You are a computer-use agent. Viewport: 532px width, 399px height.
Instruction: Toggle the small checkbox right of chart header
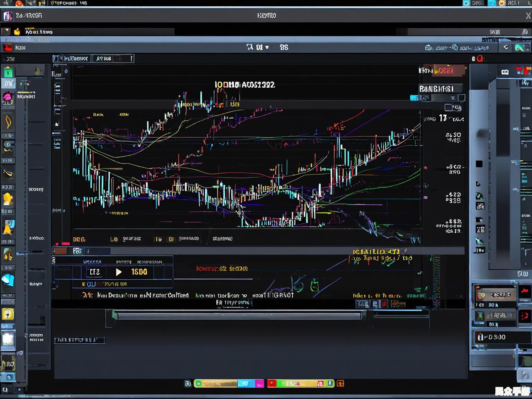pyautogui.click(x=461, y=98)
